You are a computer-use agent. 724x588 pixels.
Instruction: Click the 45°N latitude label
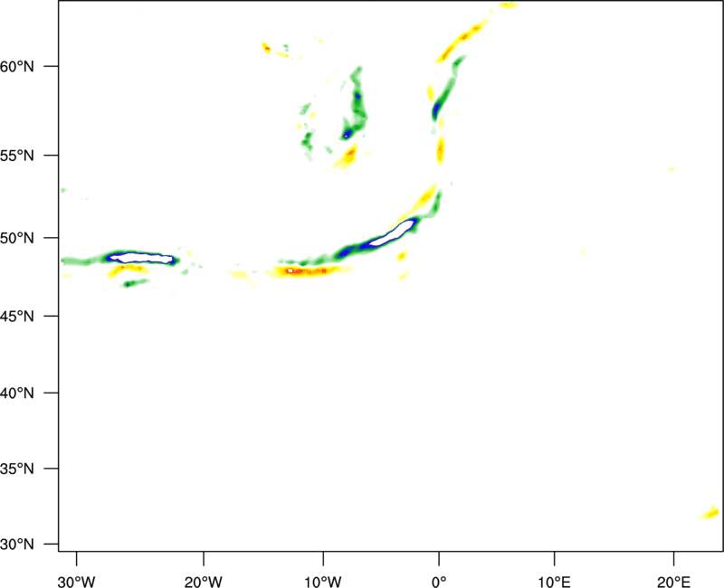tap(17, 317)
